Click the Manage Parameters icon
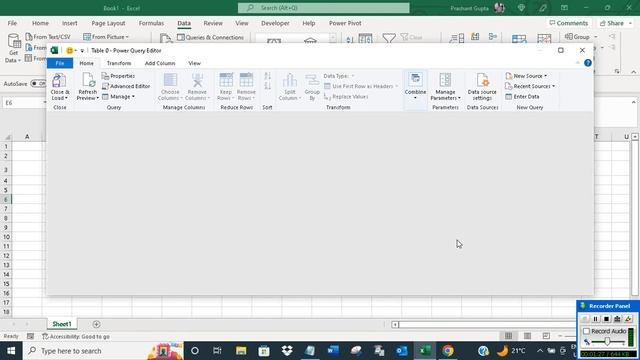This screenshot has height=360, width=640. click(445, 80)
